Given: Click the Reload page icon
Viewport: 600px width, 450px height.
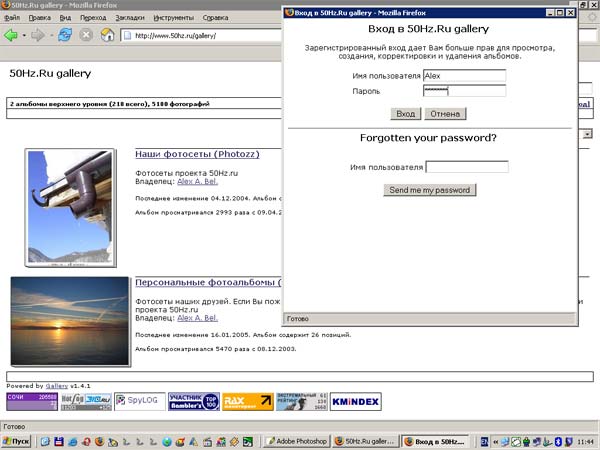Looking at the screenshot, I should coord(65,35).
